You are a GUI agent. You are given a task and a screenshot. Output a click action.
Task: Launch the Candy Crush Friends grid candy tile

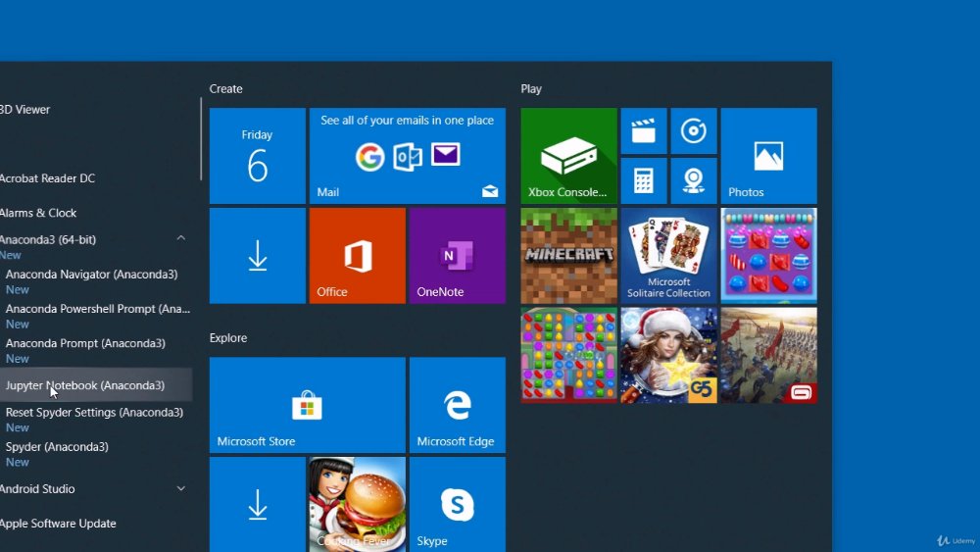(x=568, y=355)
